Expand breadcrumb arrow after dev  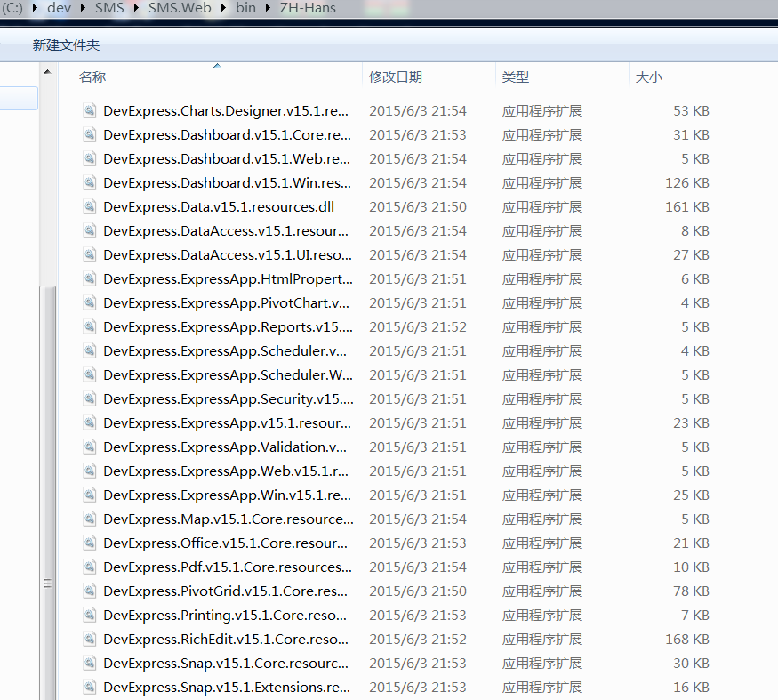click(83, 8)
